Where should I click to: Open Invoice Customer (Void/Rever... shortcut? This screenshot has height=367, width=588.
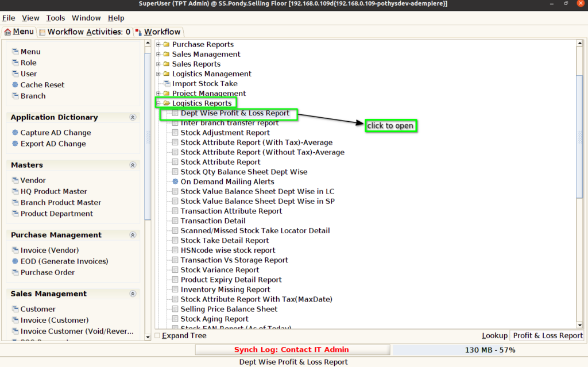[x=77, y=331]
